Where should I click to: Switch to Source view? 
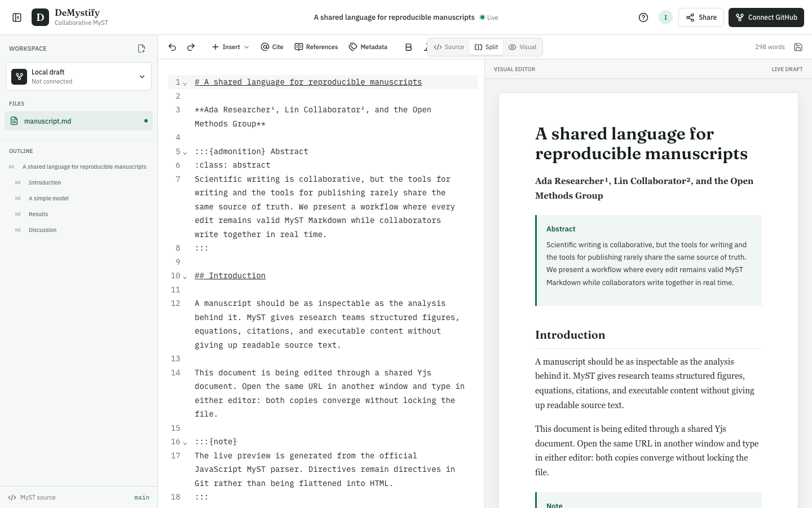coord(449,47)
